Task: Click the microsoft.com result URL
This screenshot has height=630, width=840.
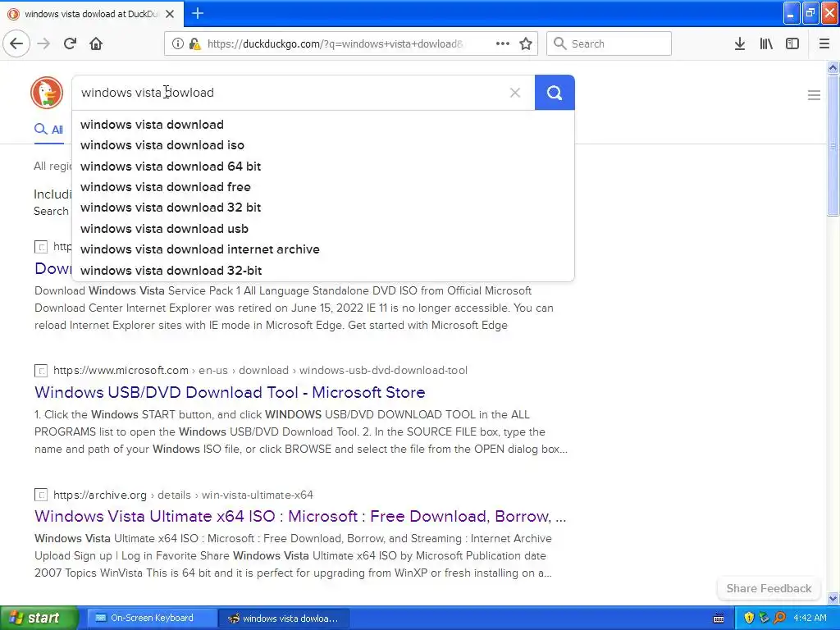Action: coord(260,370)
